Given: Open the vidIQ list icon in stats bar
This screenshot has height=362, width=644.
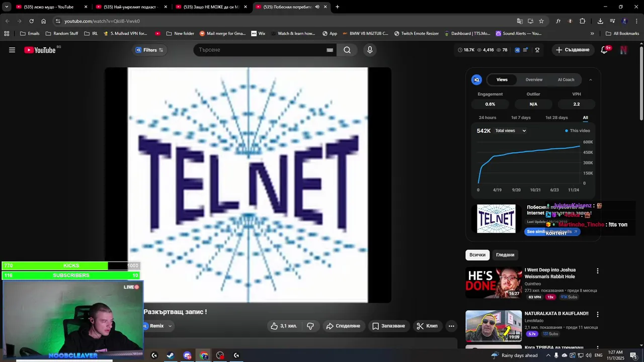Looking at the screenshot, I should click(x=526, y=50).
